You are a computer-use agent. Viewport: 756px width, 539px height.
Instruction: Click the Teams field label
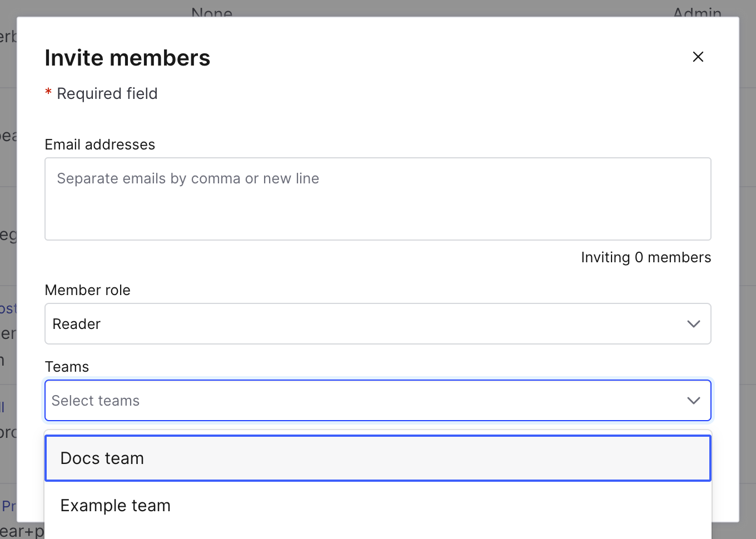pyautogui.click(x=66, y=366)
